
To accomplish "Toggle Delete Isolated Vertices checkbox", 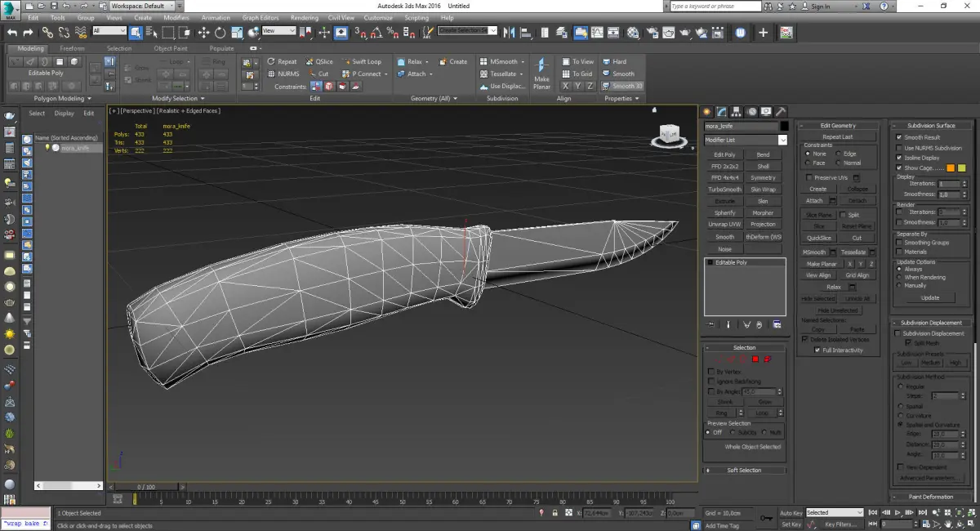I will (x=805, y=339).
